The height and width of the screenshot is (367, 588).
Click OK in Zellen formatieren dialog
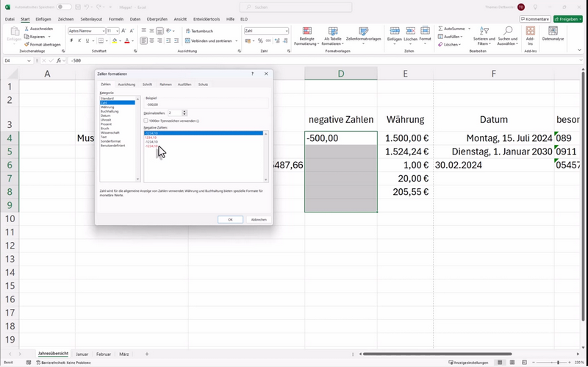click(x=230, y=219)
